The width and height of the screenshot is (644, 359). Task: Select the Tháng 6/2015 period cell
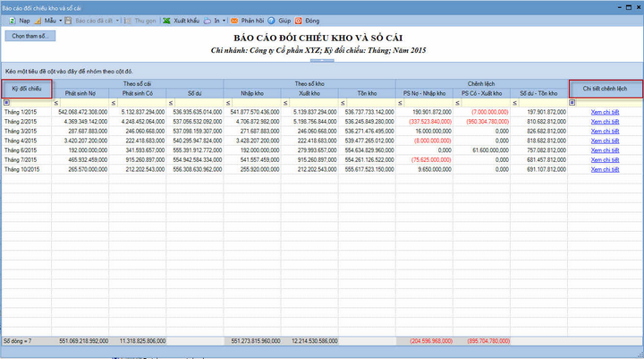(x=27, y=150)
